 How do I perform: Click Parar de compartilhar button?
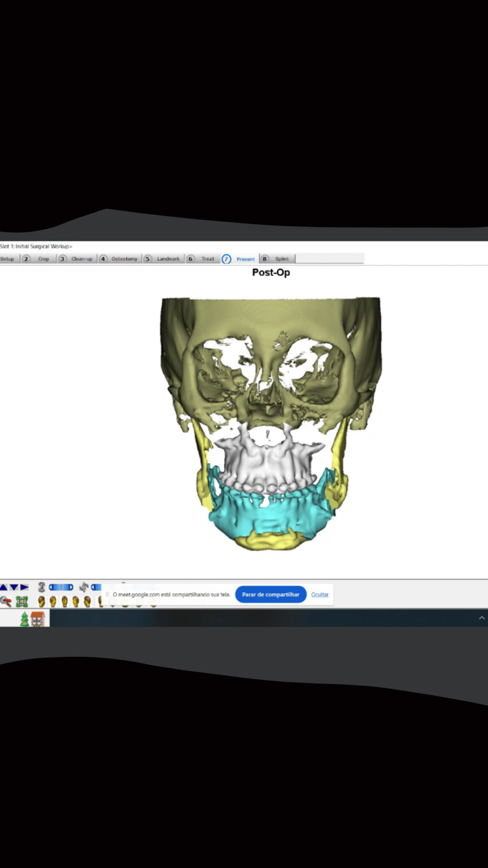(270, 594)
